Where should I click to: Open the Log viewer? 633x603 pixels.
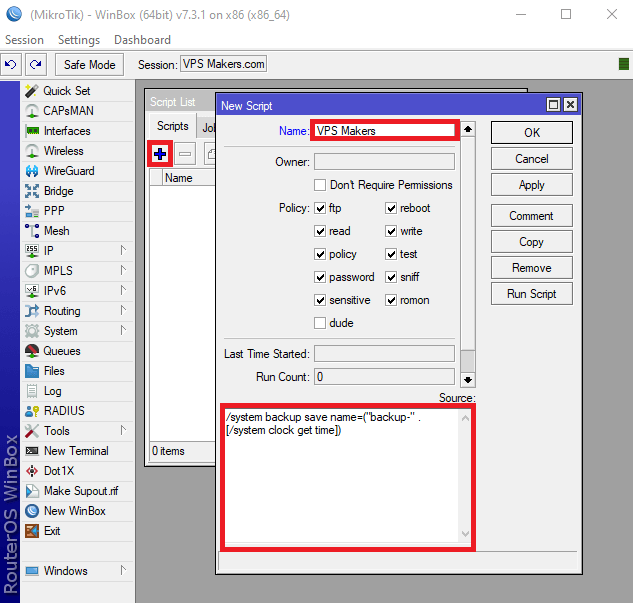point(78,391)
